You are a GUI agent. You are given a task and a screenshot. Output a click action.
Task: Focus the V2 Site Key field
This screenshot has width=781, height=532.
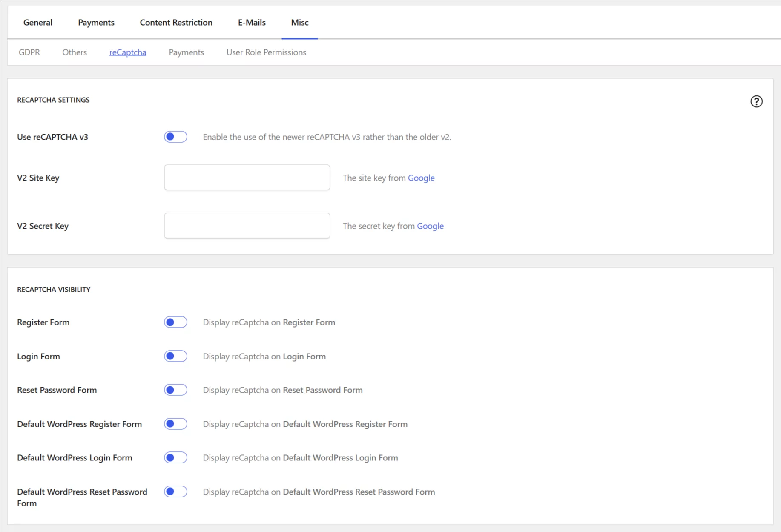[x=247, y=178]
